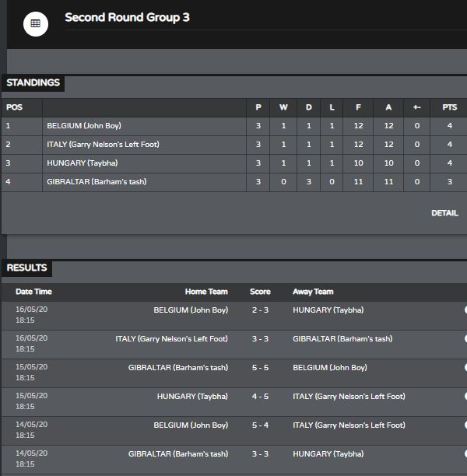Open HUNGARY (Taybha) in standings table

pyautogui.click(x=82, y=163)
